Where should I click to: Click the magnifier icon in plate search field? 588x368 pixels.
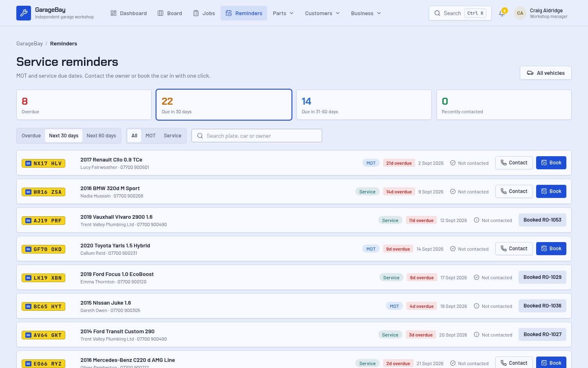(200, 136)
